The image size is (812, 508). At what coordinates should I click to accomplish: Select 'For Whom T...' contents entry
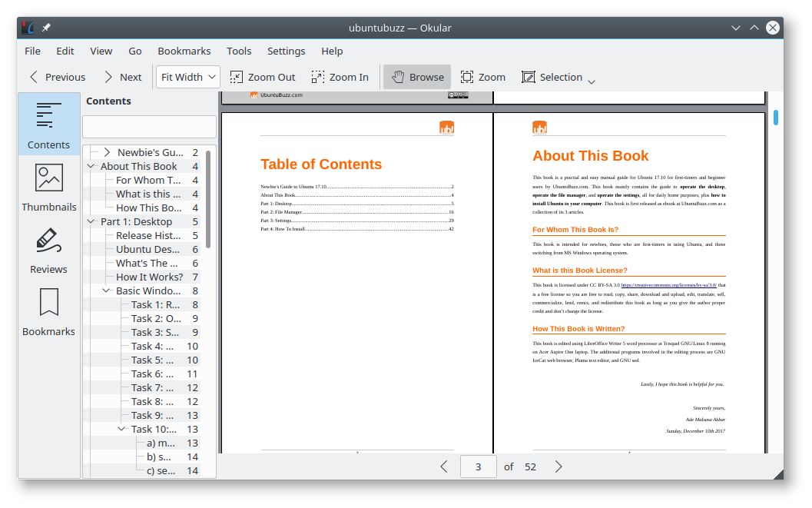click(148, 180)
